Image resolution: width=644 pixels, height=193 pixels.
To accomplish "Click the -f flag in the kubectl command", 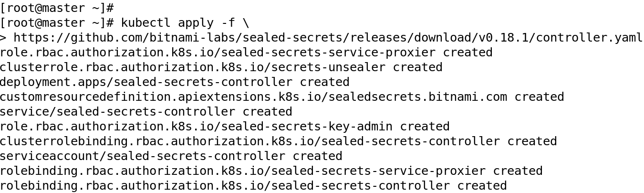I will click(x=228, y=23).
